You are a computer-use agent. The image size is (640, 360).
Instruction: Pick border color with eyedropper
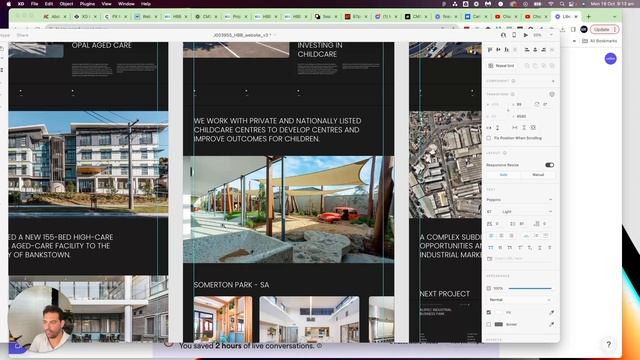click(x=551, y=324)
